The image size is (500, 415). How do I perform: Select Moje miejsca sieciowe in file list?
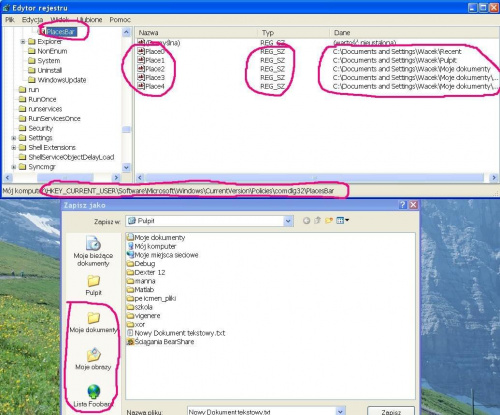[163, 255]
